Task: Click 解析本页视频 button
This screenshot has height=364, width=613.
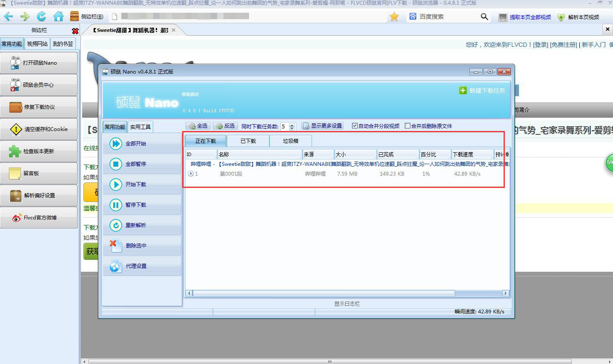Action: coord(579,17)
